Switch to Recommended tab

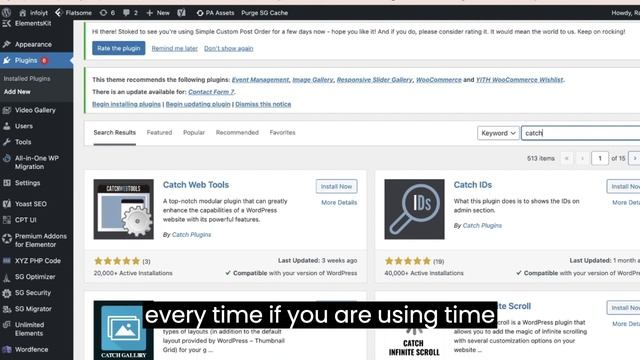pos(237,133)
